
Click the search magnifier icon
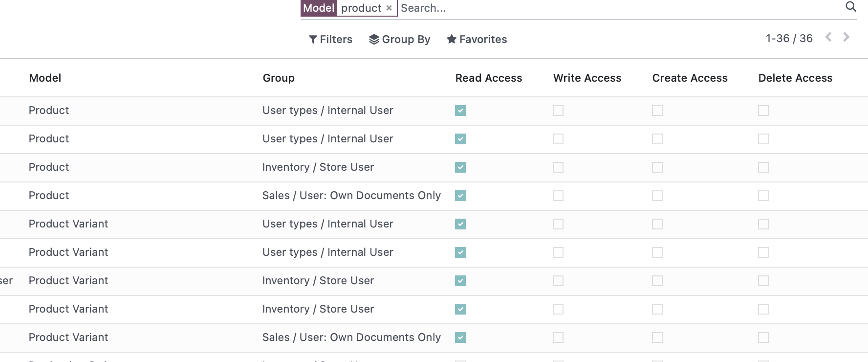(x=851, y=7)
